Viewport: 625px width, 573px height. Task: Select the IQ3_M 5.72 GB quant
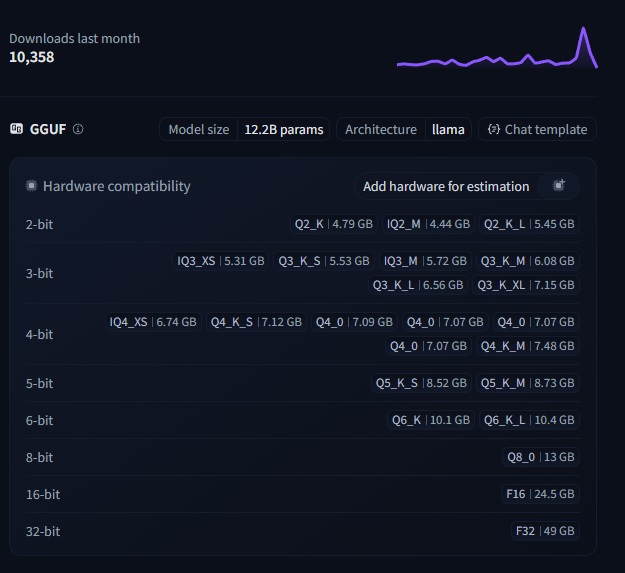coord(425,261)
